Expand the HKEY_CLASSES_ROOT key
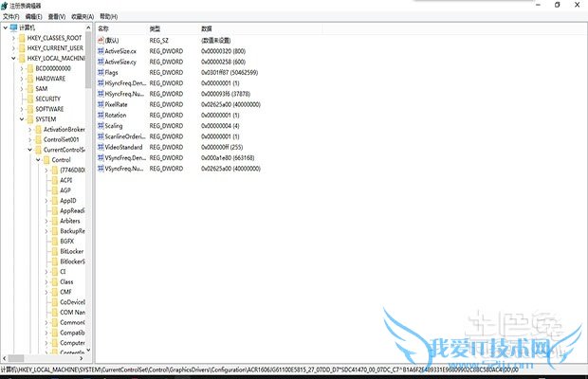 tap(13, 38)
